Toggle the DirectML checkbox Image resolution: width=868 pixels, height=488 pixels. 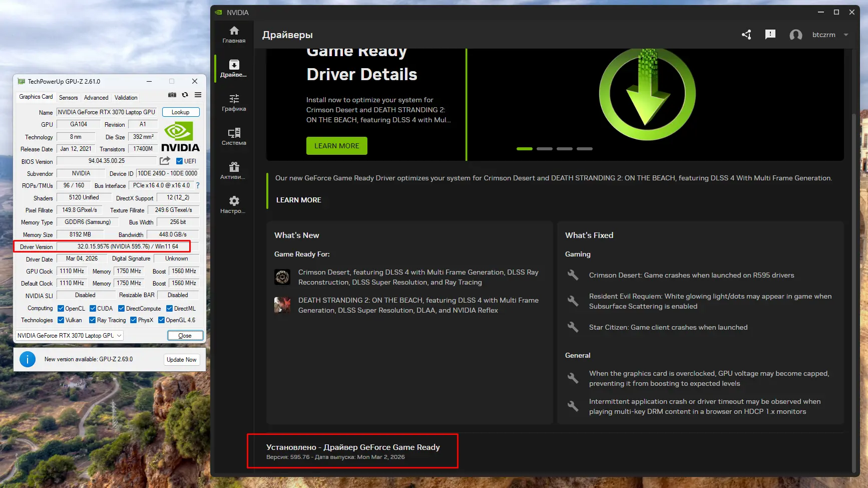coord(169,309)
